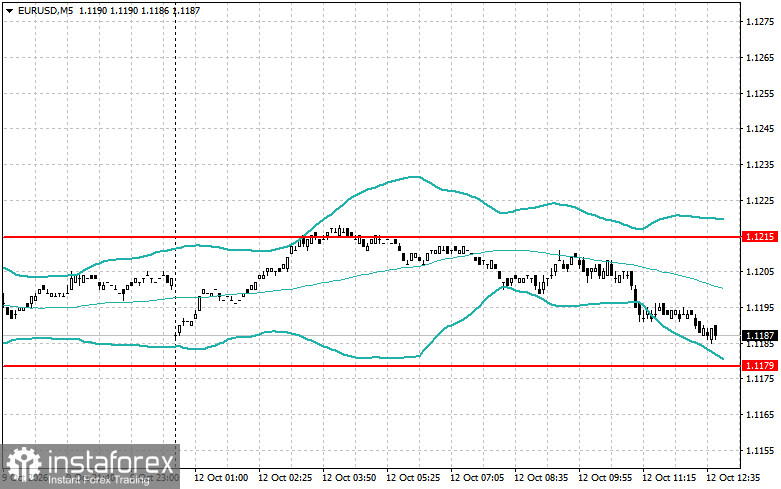Image resolution: width=781 pixels, height=489 pixels.
Task: Click the 1.1245 price axis value
Action: pyautogui.click(x=760, y=128)
